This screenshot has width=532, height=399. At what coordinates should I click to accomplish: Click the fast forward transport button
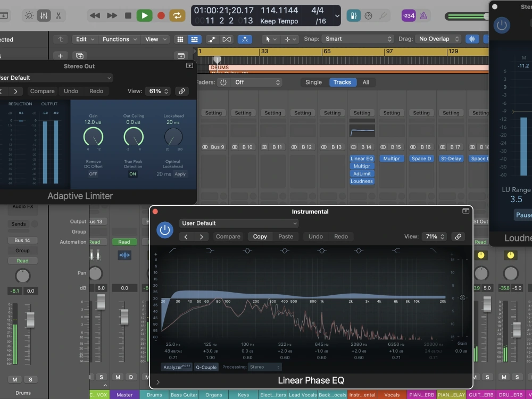[x=112, y=15]
